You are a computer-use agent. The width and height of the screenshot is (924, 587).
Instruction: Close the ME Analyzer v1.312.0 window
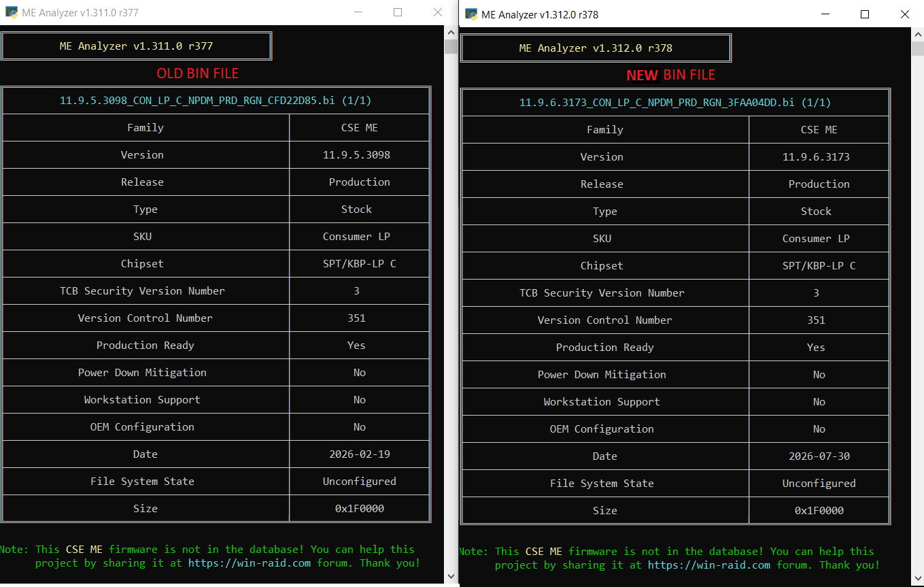904,14
